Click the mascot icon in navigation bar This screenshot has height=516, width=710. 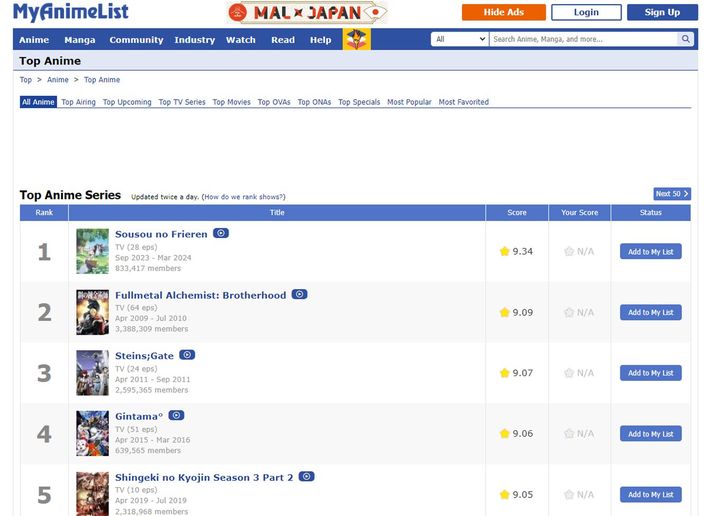[356, 39]
